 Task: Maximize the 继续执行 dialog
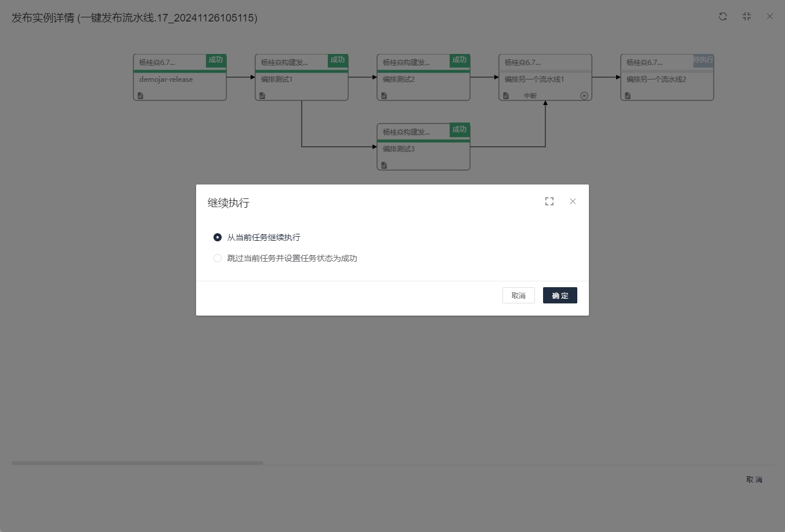pyautogui.click(x=549, y=201)
